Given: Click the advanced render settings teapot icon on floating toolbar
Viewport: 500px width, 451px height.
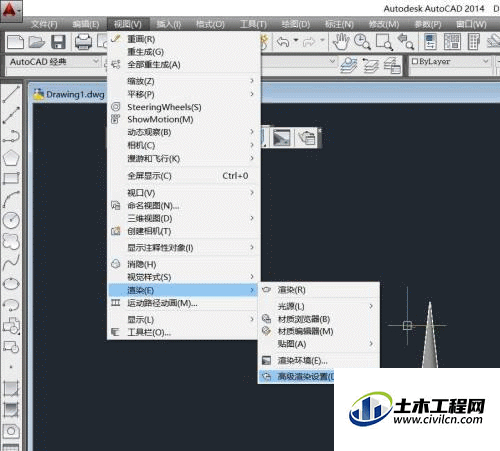Looking at the screenshot, I should [x=307, y=137].
